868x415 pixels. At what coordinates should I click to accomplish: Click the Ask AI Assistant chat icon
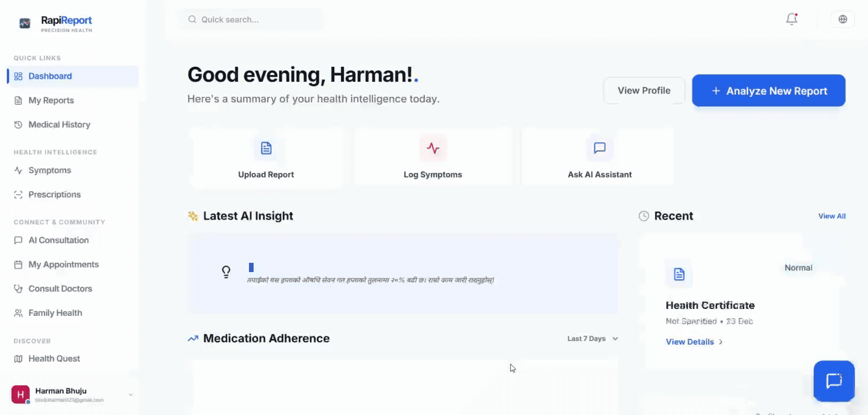600,148
